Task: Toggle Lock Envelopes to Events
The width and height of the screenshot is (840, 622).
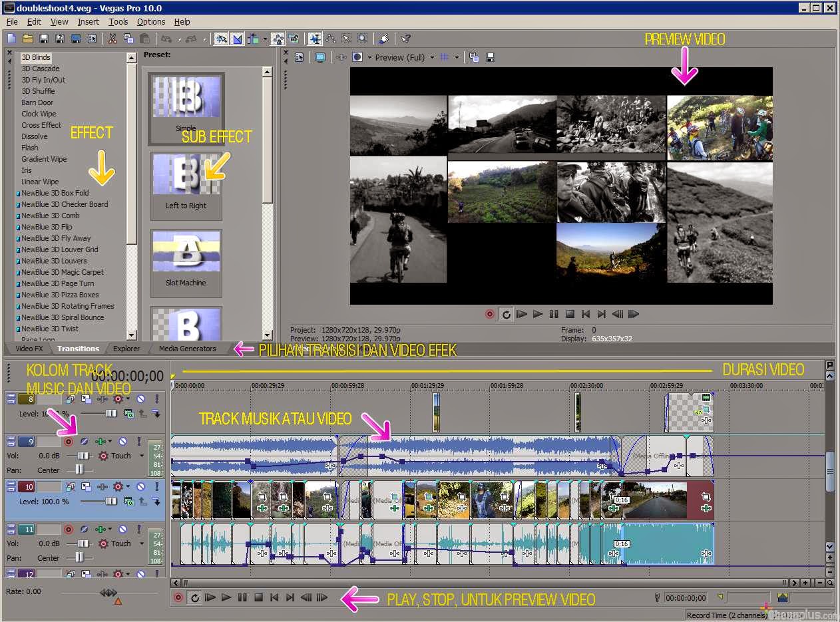Action: 278,39
